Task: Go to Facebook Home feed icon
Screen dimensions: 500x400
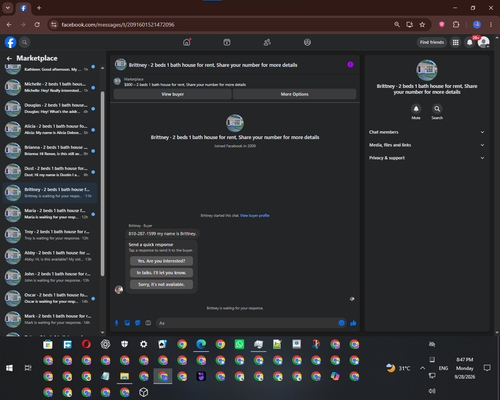Action: 187,42
